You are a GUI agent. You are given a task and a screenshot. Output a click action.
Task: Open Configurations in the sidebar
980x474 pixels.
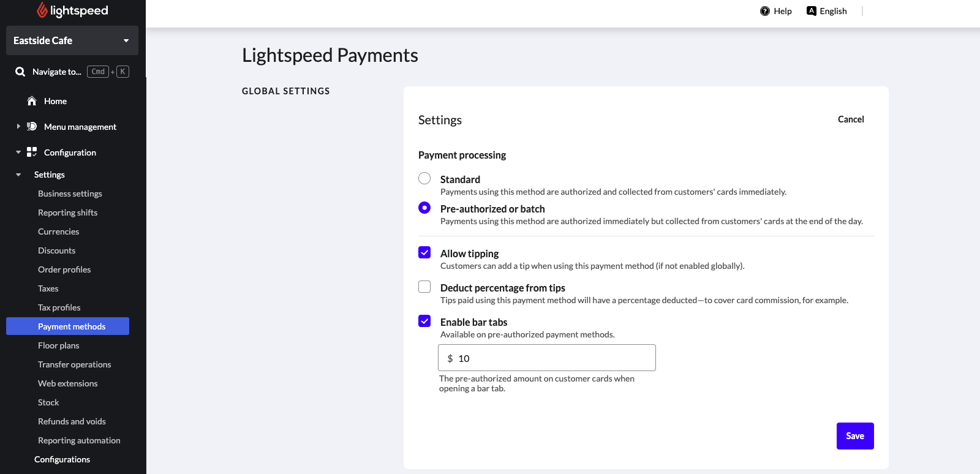[x=62, y=459]
